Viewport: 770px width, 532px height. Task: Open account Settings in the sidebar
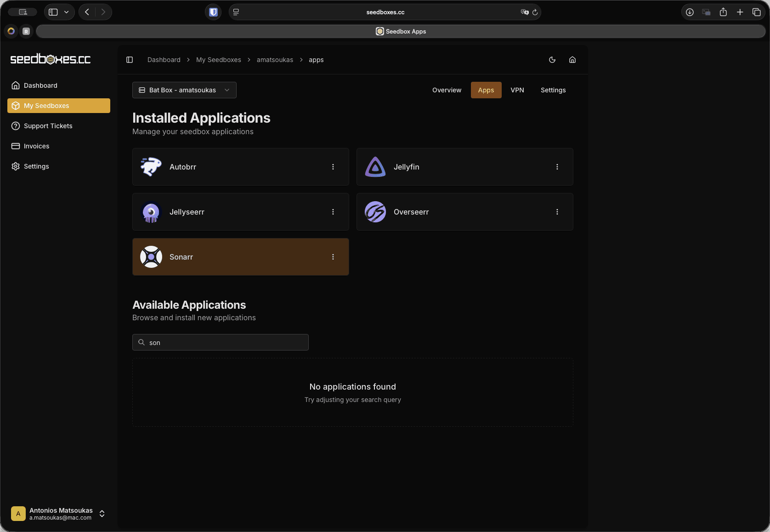tap(59, 166)
